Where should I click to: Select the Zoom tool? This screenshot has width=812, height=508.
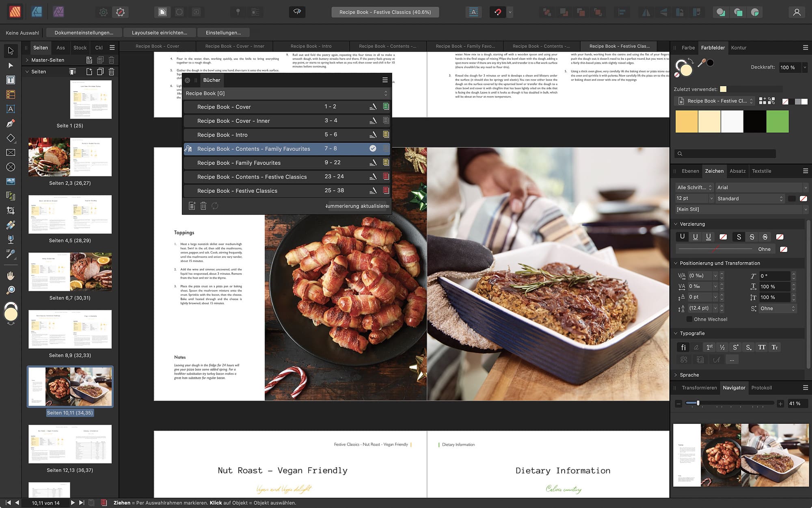pyautogui.click(x=11, y=290)
